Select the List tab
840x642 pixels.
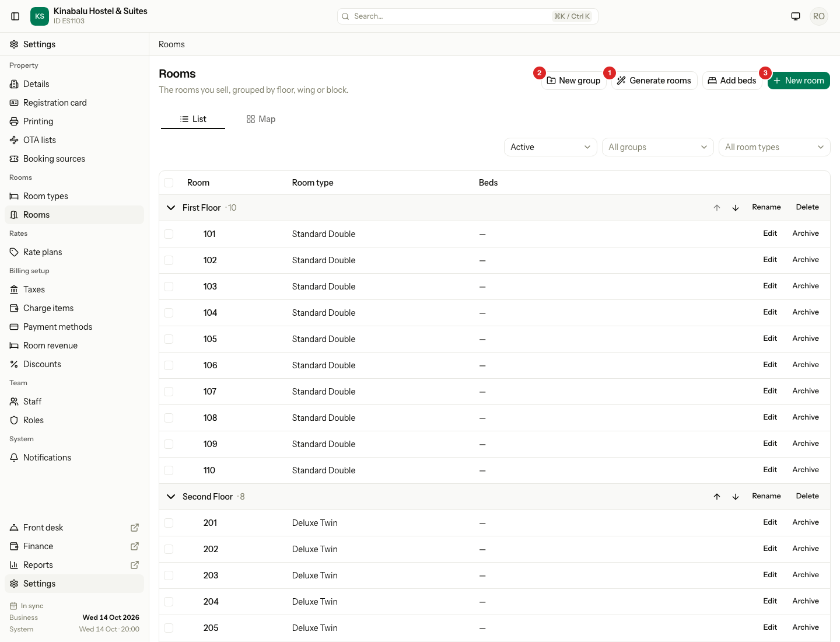(193, 119)
